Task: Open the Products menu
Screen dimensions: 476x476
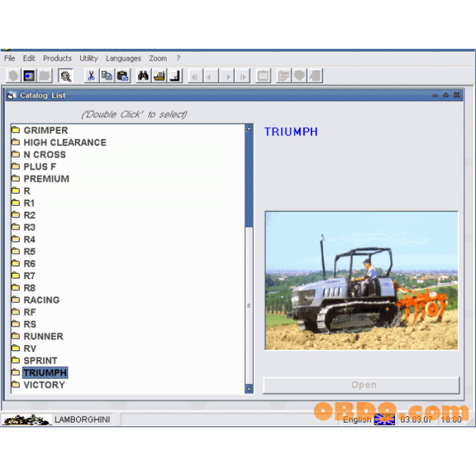Action: pyautogui.click(x=57, y=58)
